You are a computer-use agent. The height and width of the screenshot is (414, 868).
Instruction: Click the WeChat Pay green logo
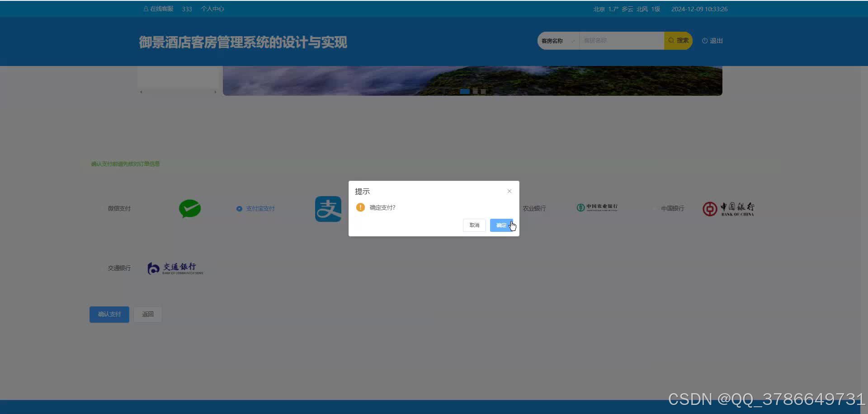(190, 208)
